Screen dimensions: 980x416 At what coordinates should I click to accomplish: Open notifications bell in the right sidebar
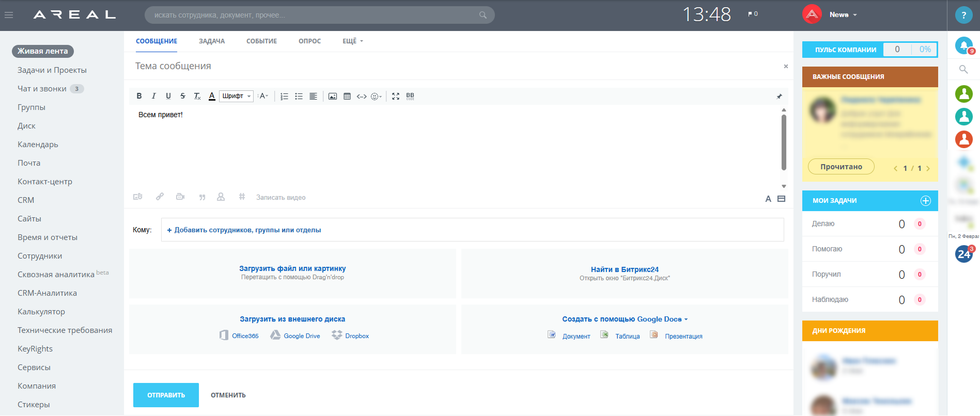963,45
